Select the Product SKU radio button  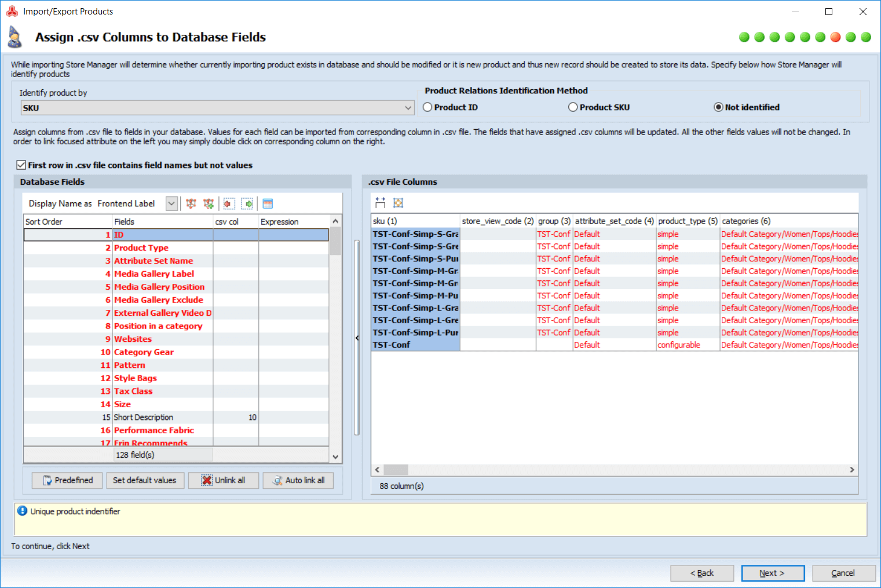573,107
